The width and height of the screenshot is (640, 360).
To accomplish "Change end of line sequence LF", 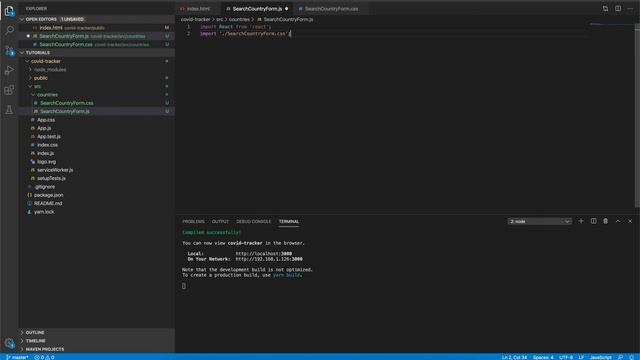I will (581, 357).
